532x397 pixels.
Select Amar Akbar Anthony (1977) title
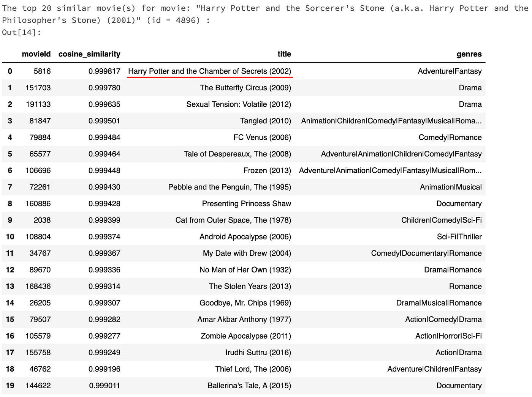244,320
